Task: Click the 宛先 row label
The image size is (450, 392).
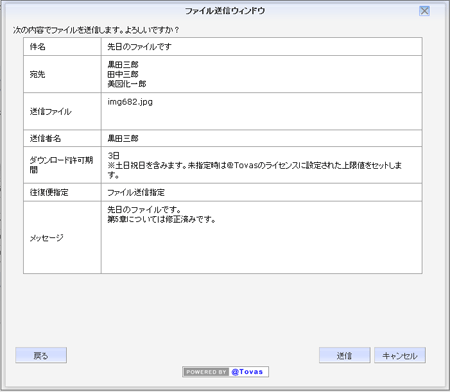Action: (37, 74)
